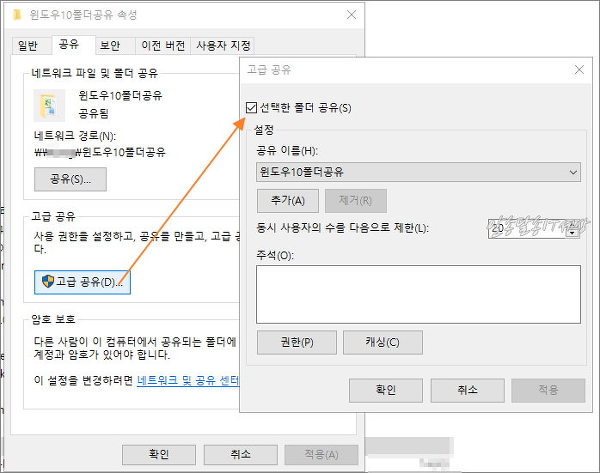Open 고급 공유(D) with the shield icon

point(82,282)
